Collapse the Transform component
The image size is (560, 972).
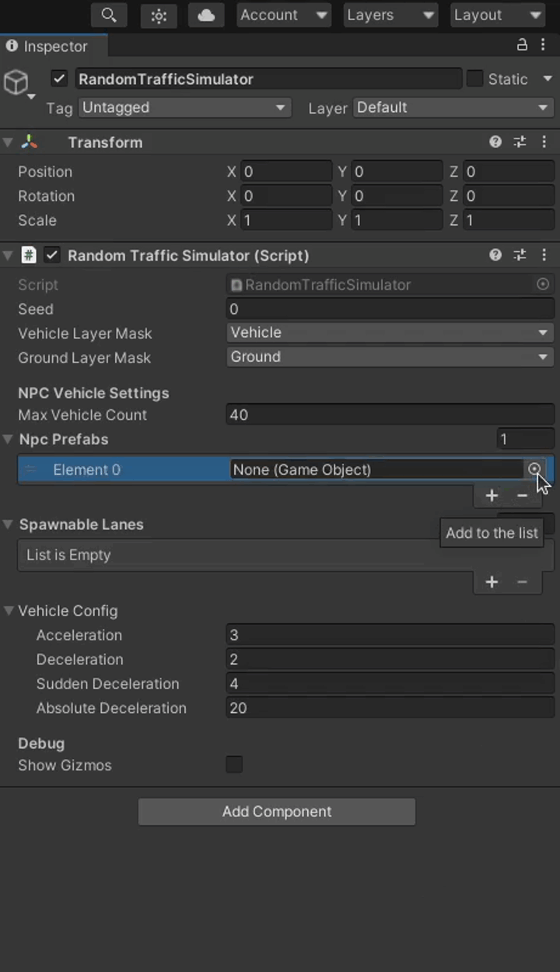tap(8, 142)
